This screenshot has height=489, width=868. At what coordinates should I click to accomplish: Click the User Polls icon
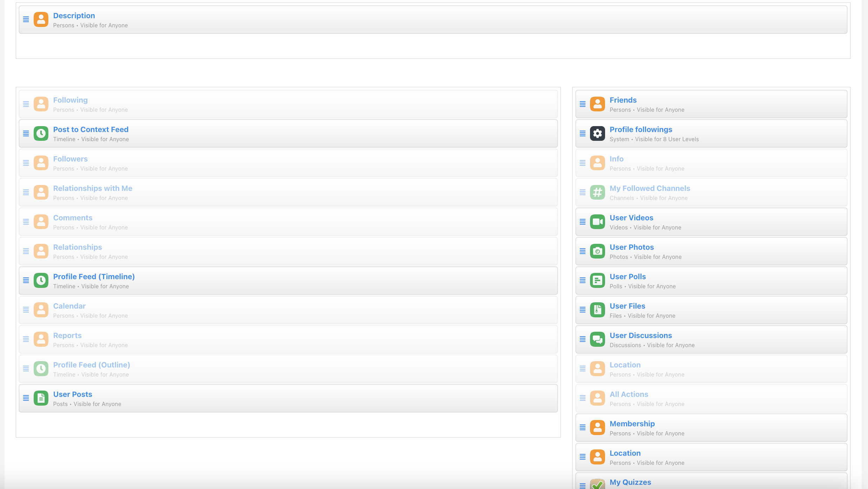(x=597, y=281)
